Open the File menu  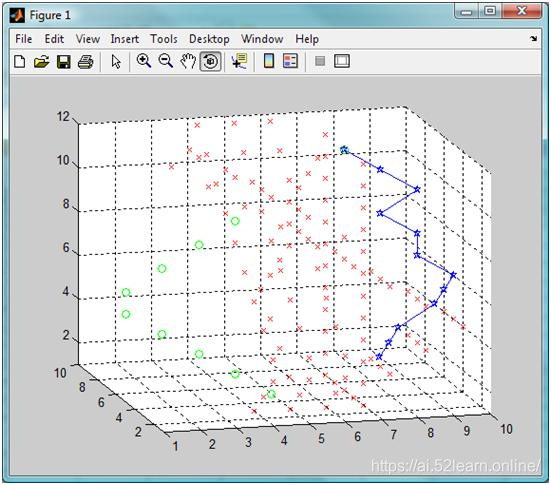point(24,39)
